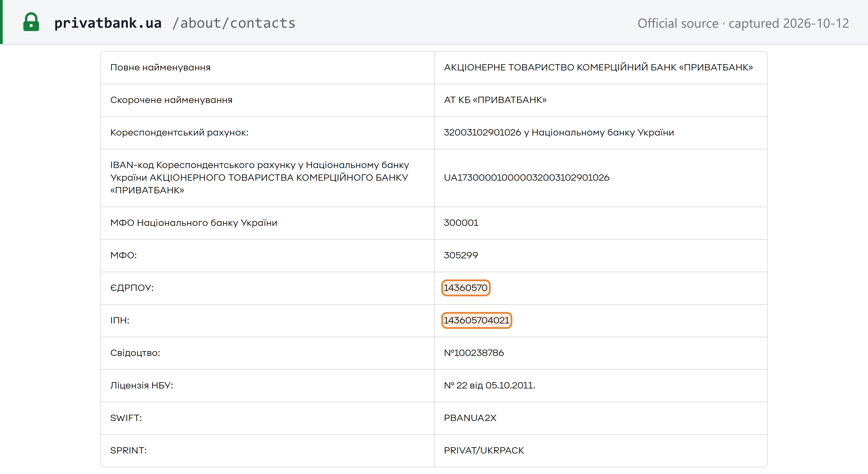Click the 'ІПН:' label
Image resolution: width=868 pixels, height=474 pixels.
pos(120,320)
